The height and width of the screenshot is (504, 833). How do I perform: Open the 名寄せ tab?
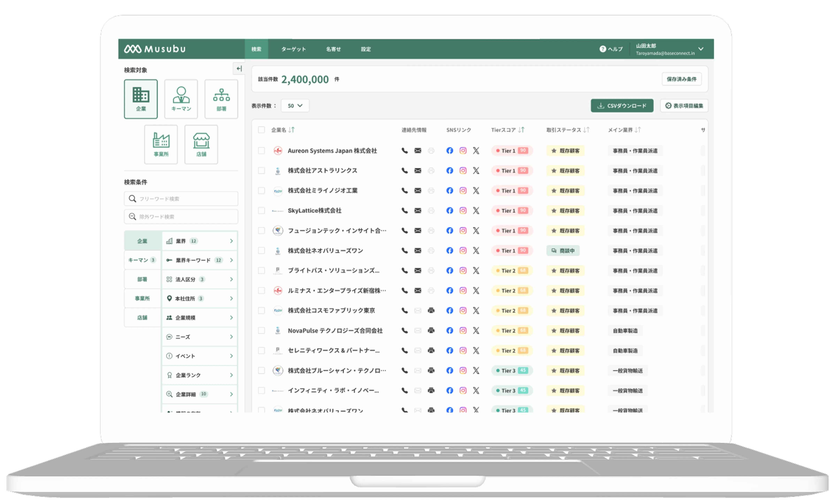click(x=333, y=49)
